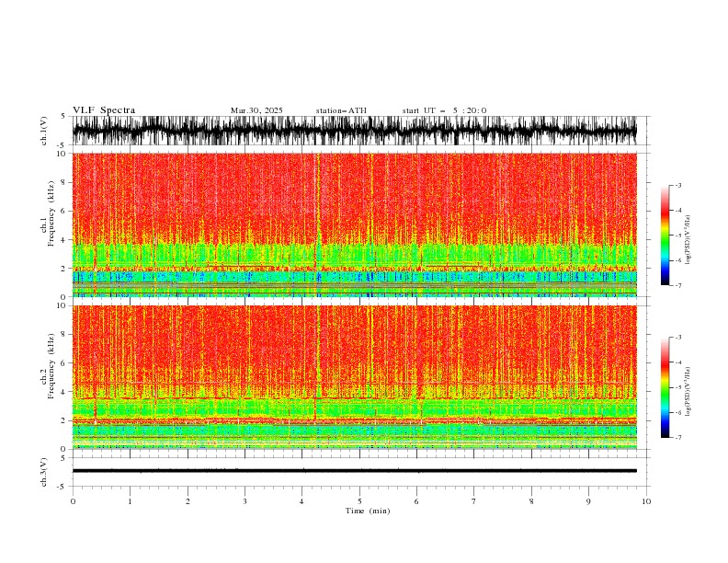Screen dimensions: 728x563
Task: Click the upper colorbar 'log(PSD)(V²/Hz)' label
Action: click(x=688, y=240)
